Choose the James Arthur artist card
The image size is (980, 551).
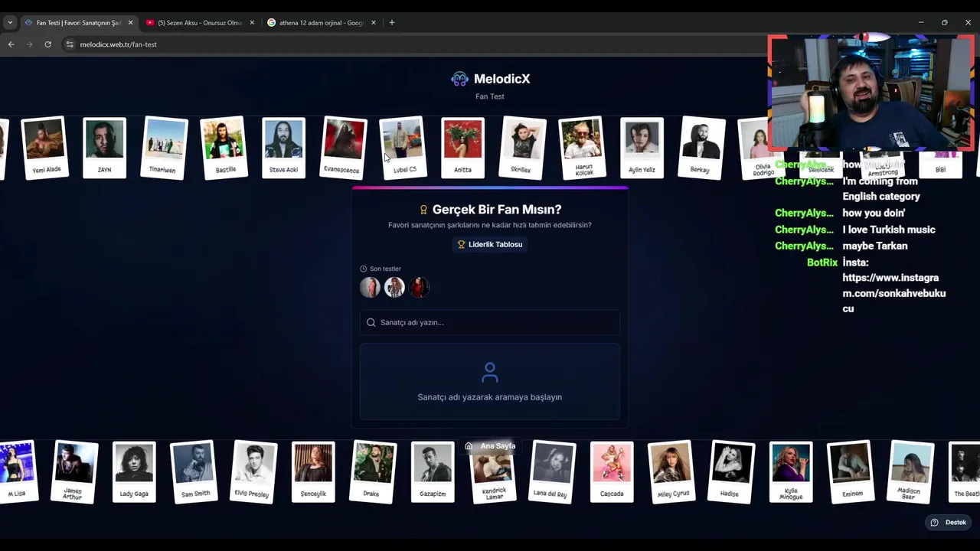[x=74, y=472]
